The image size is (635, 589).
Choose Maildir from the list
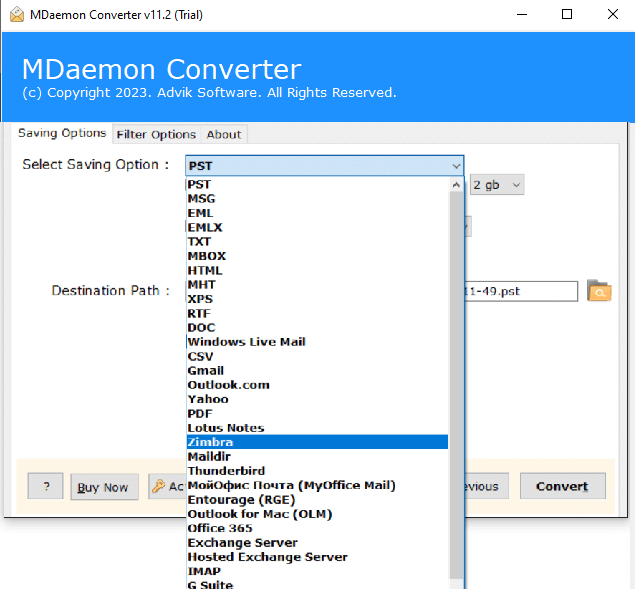click(318, 457)
